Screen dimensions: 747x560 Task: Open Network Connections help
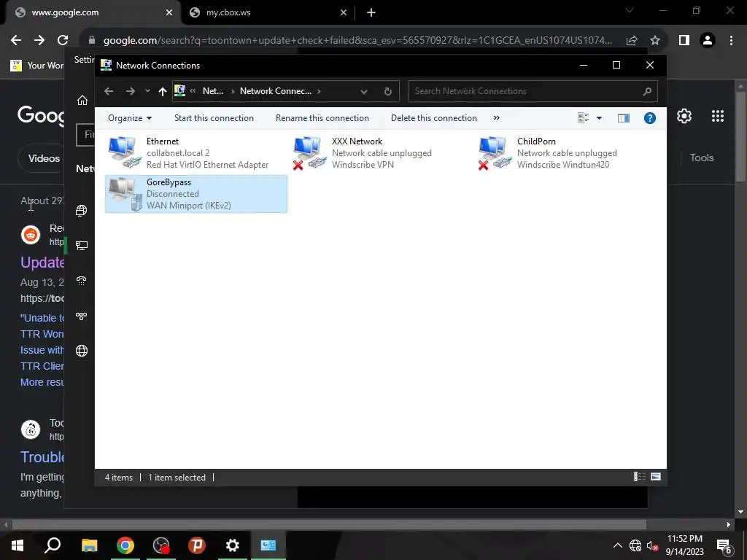[650, 117]
